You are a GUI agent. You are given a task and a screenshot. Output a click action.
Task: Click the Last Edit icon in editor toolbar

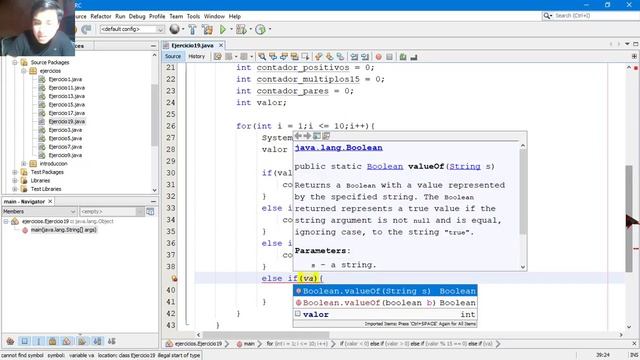(x=218, y=57)
